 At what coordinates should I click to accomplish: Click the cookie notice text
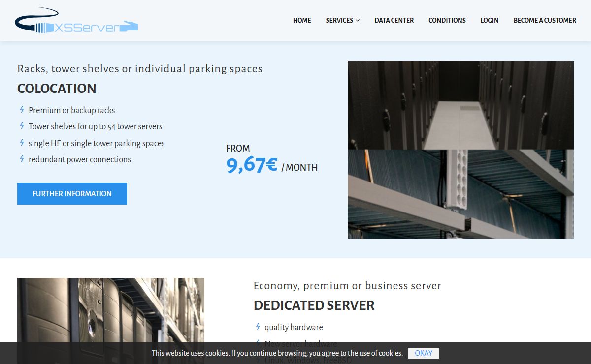[277, 353]
